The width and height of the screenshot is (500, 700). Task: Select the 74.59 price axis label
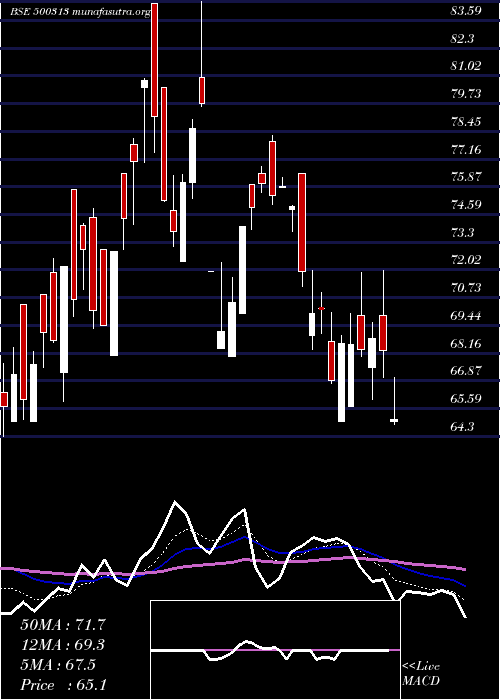[466, 205]
